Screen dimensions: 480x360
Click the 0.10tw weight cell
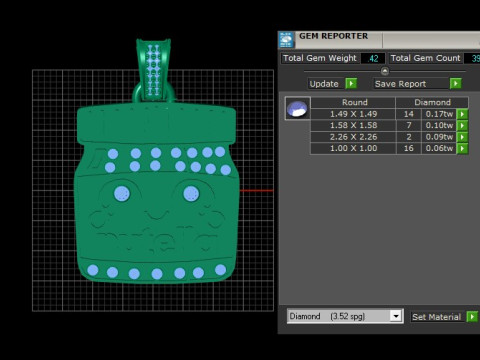(x=439, y=125)
